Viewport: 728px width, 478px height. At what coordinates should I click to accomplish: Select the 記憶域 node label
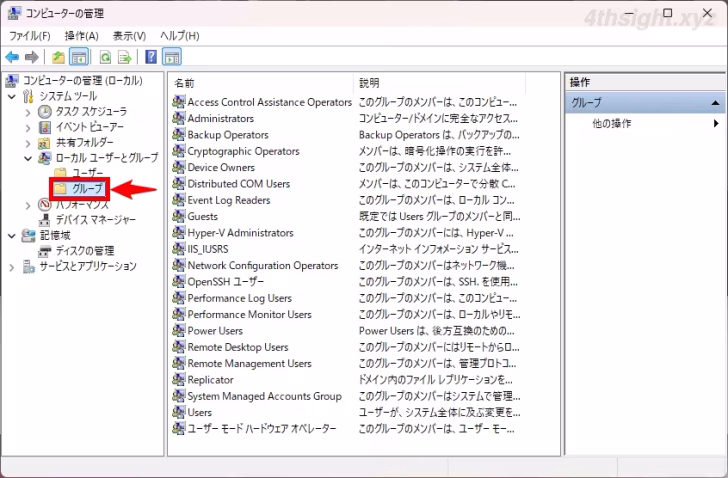tap(55, 235)
